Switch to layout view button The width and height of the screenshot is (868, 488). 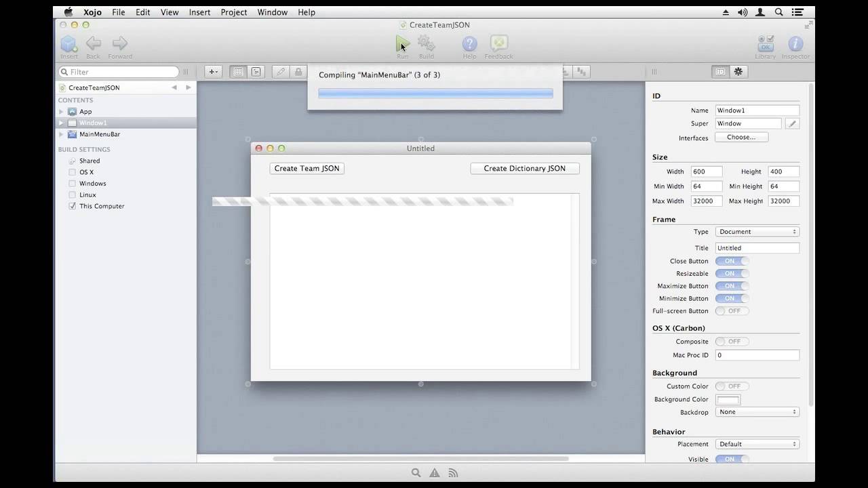click(x=238, y=72)
